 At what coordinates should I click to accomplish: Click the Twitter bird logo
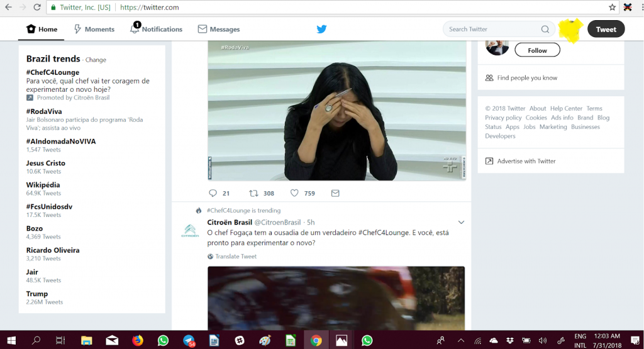(321, 29)
